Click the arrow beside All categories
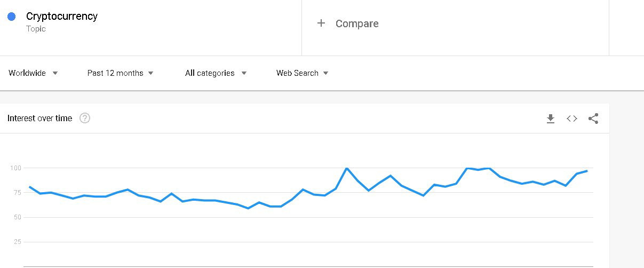644x268 pixels. click(x=244, y=73)
